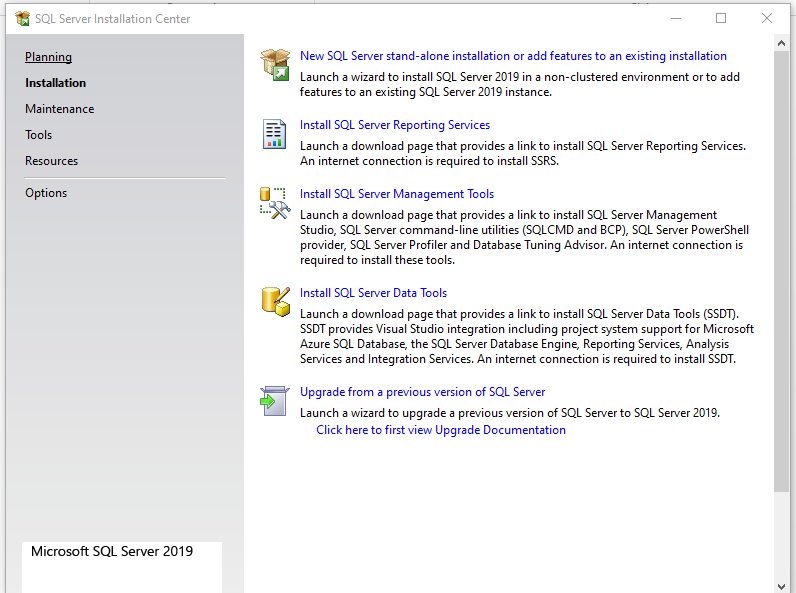
Task: Open Install SQL Server Reporting Services link
Action: tap(395, 125)
